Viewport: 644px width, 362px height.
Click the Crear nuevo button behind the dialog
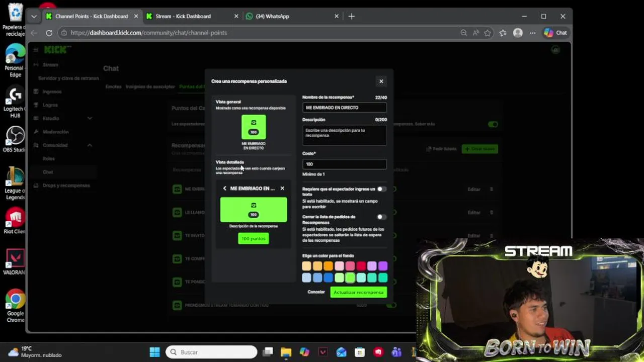[480, 149]
